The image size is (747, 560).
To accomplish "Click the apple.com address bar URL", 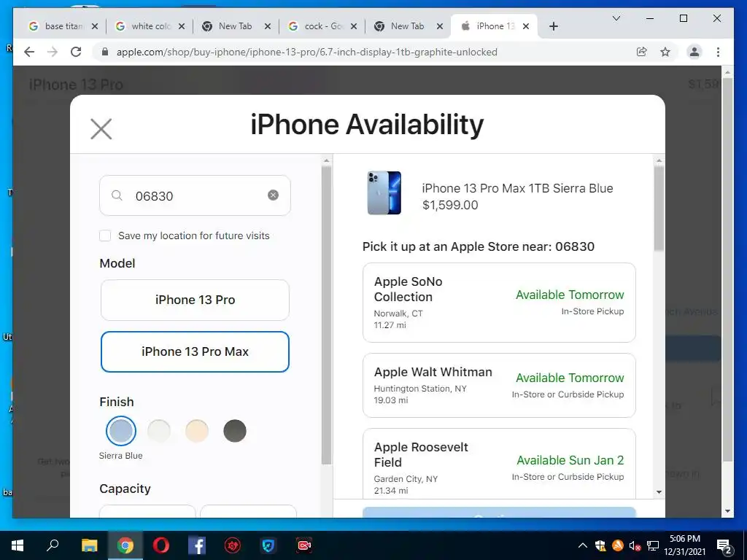I will point(307,52).
